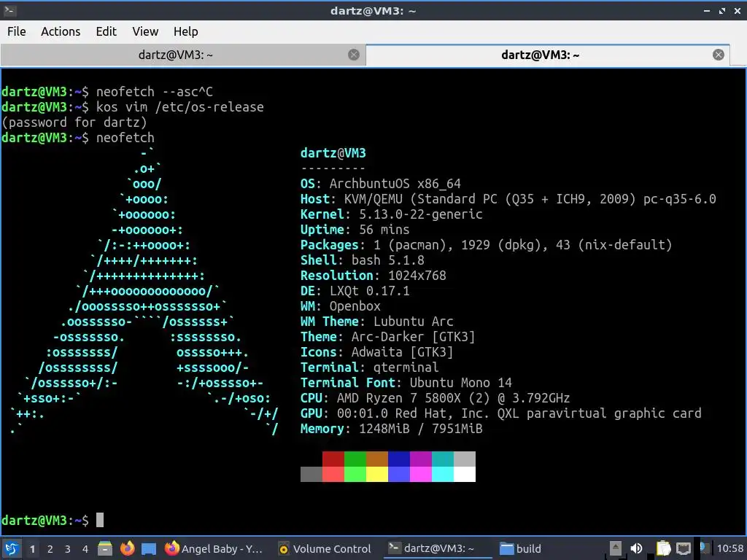Click the 'Kernel: 5.13.0-22-generic' line
This screenshot has width=747, height=560.
click(391, 214)
